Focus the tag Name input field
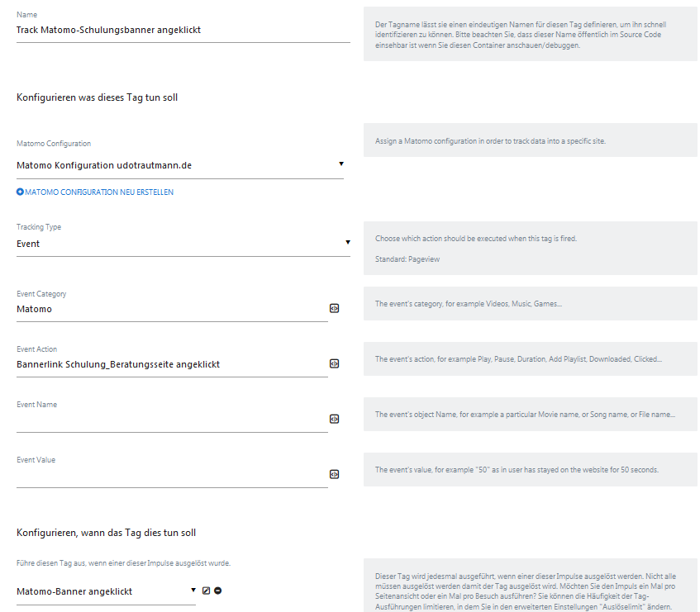Screen dimensions: 700x612 [x=183, y=31]
